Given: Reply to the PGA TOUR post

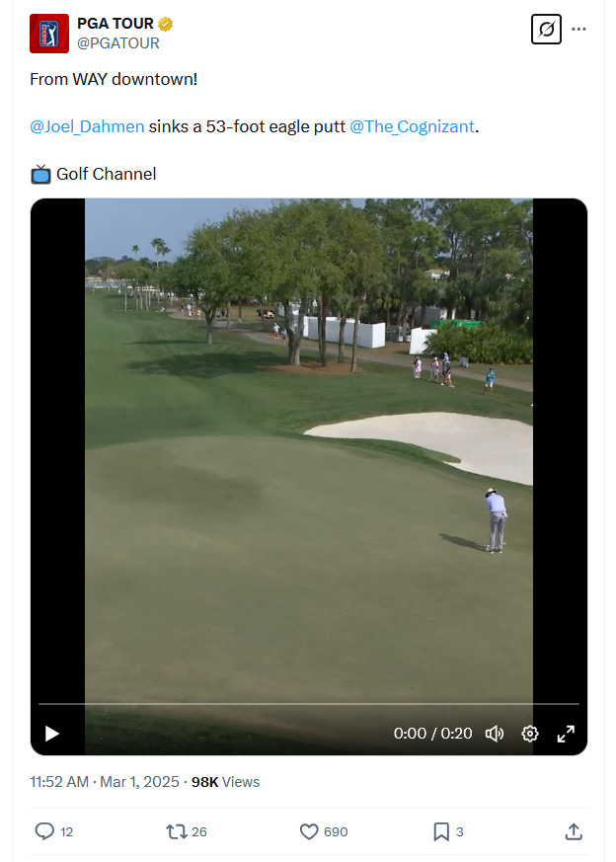Looking at the screenshot, I should click(44, 831).
